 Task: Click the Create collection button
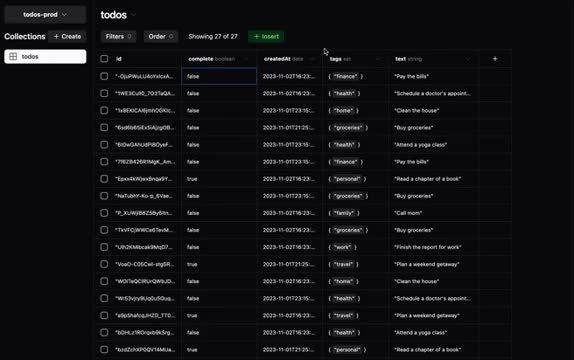67,36
